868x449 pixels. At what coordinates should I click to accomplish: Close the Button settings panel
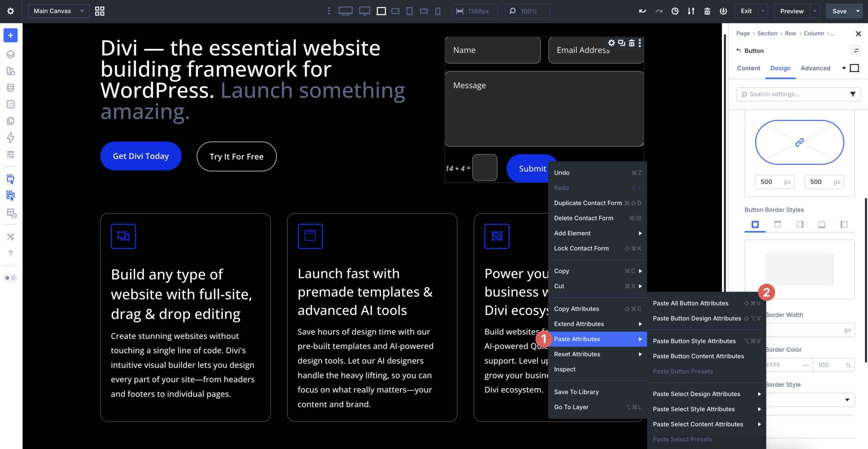click(858, 34)
